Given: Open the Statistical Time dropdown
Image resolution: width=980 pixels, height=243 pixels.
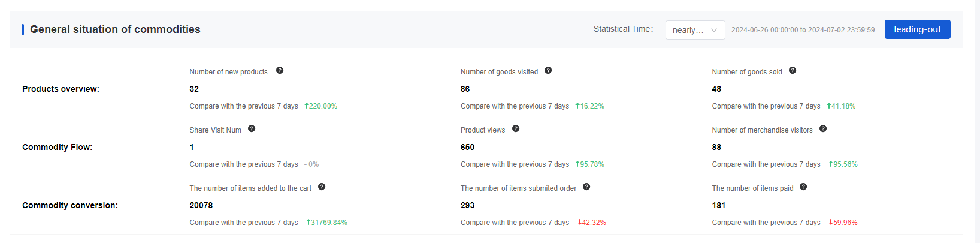Looking at the screenshot, I should (x=695, y=30).
